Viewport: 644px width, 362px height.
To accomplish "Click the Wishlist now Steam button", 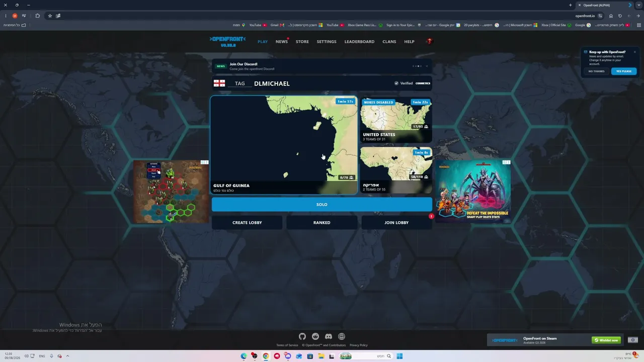I will (x=606, y=340).
